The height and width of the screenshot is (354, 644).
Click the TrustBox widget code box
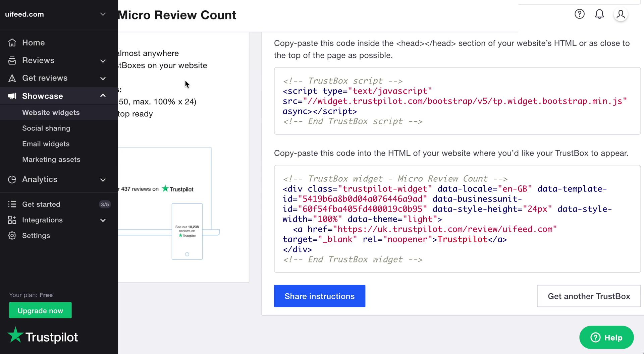pos(457,219)
